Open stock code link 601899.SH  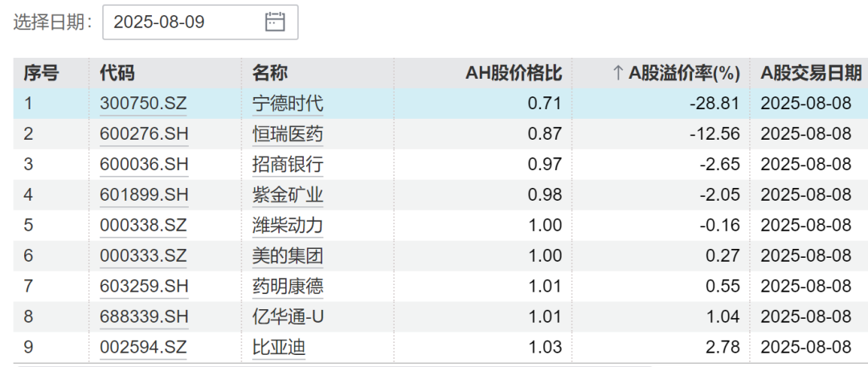coord(144,195)
